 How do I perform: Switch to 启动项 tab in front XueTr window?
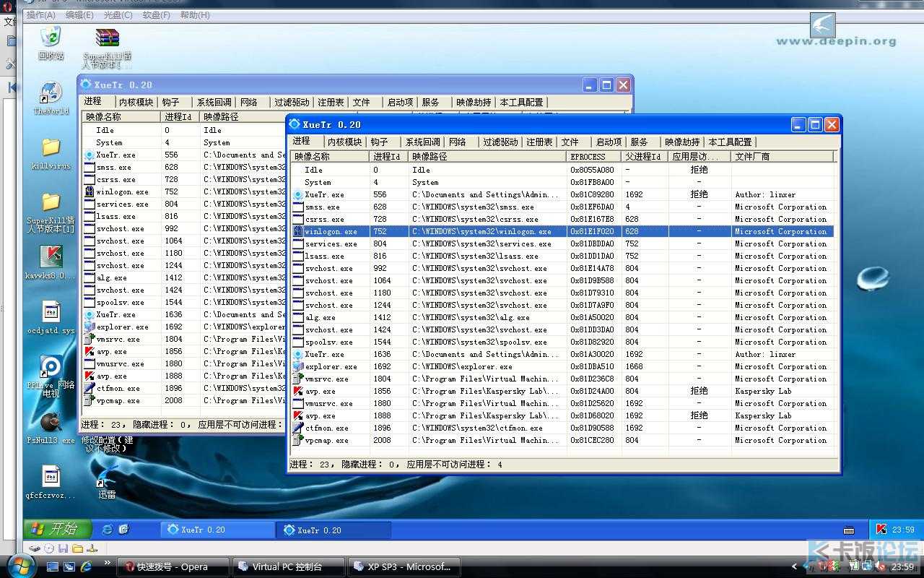tap(609, 142)
